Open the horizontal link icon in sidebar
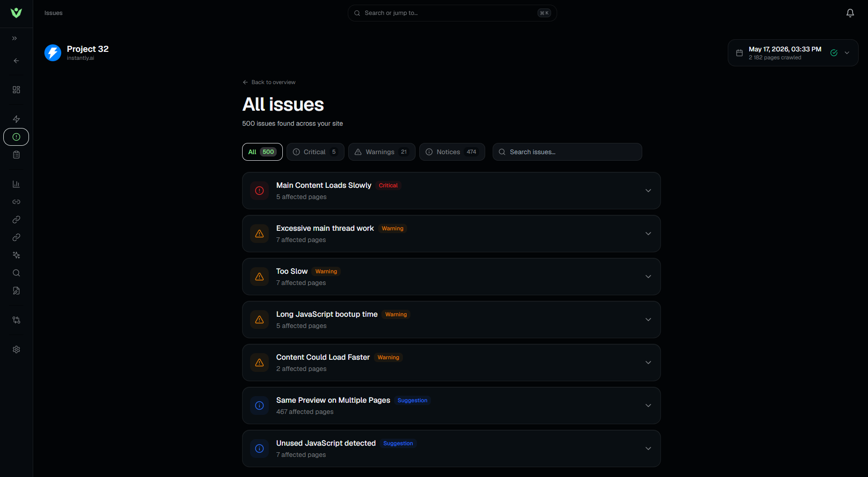This screenshot has width=868, height=477. coord(16,202)
